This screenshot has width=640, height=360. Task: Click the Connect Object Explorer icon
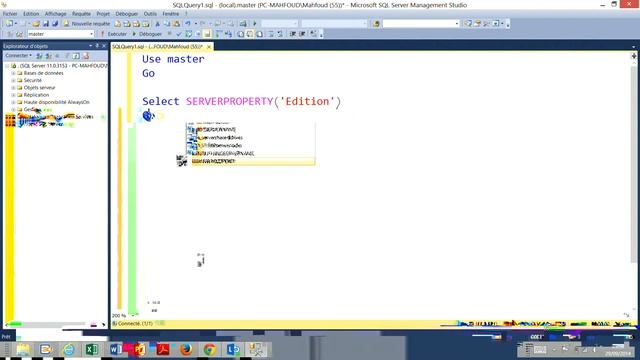[39, 56]
